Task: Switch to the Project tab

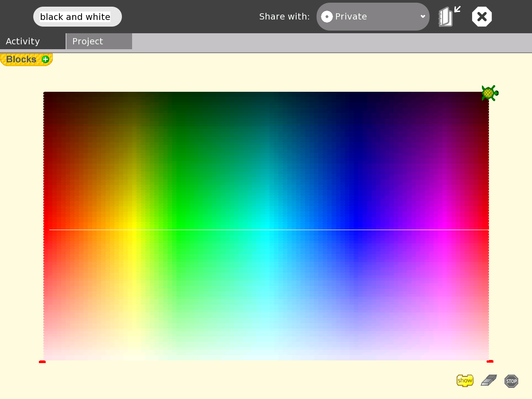Action: [x=88, y=41]
